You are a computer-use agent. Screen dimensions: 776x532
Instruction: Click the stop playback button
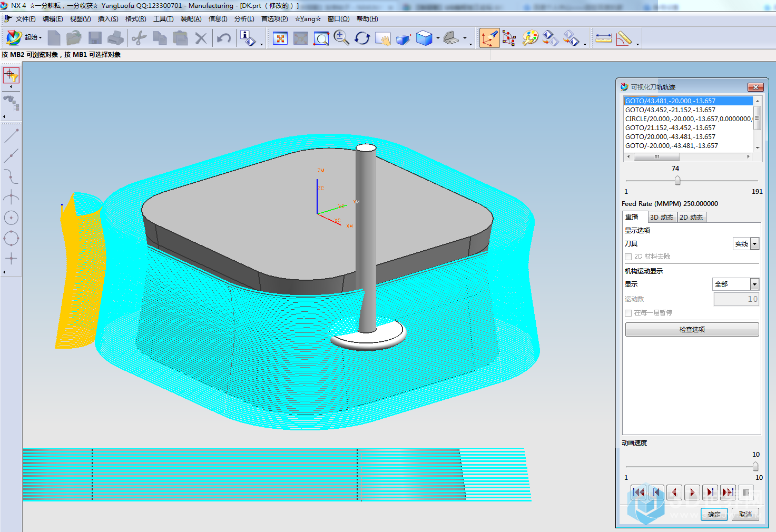point(746,492)
